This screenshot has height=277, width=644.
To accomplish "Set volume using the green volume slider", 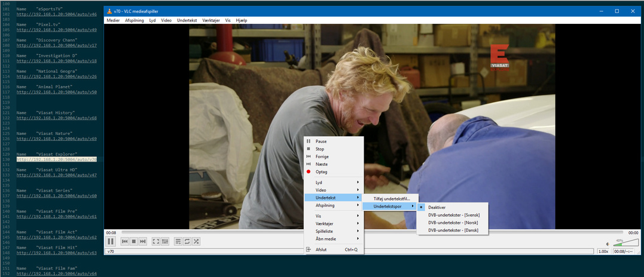I will click(625, 242).
